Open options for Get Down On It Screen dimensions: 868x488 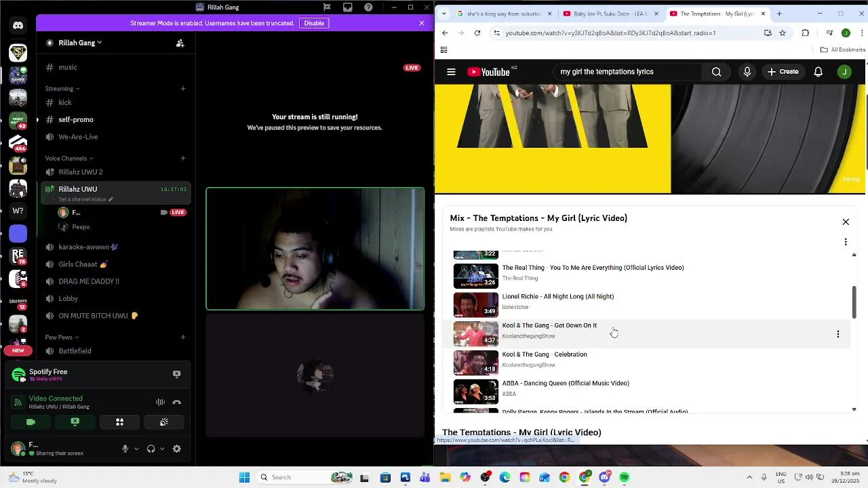click(x=838, y=334)
